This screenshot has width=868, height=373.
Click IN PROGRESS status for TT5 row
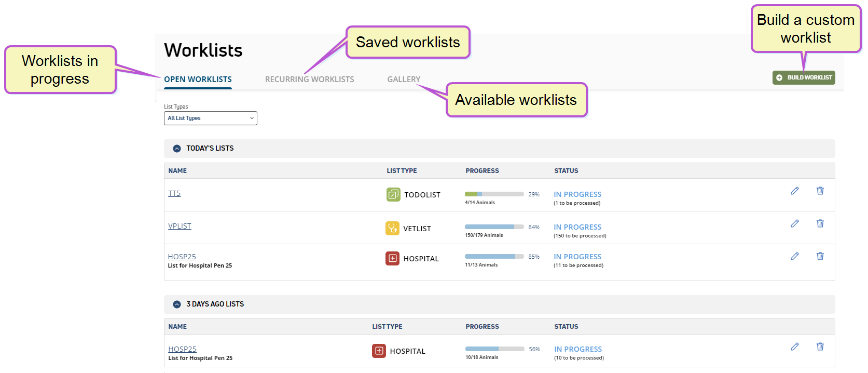coord(577,194)
